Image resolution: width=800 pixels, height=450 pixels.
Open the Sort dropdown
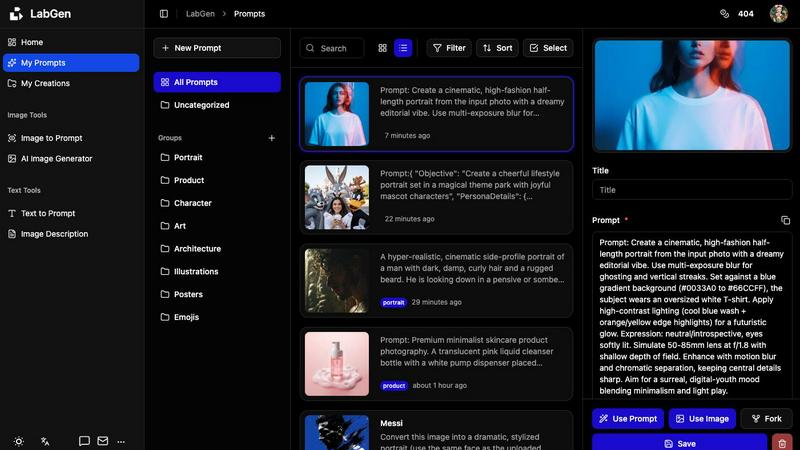[497, 48]
